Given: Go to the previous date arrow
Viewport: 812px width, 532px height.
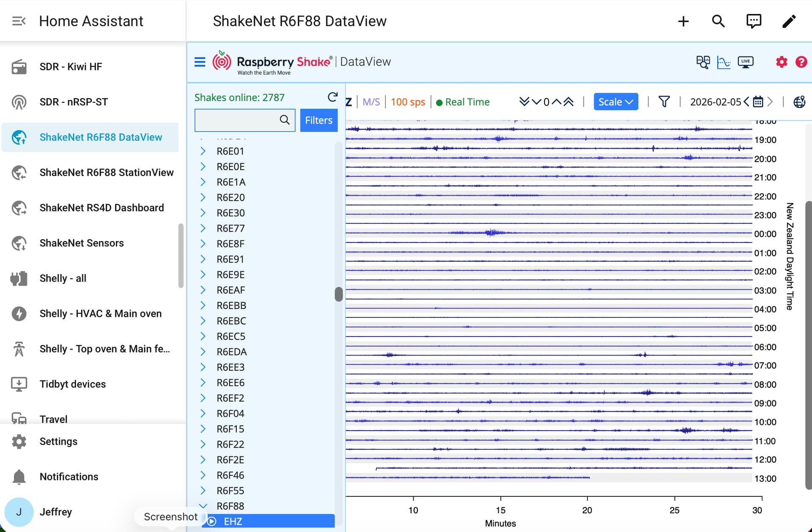Looking at the screenshot, I should click(746, 102).
